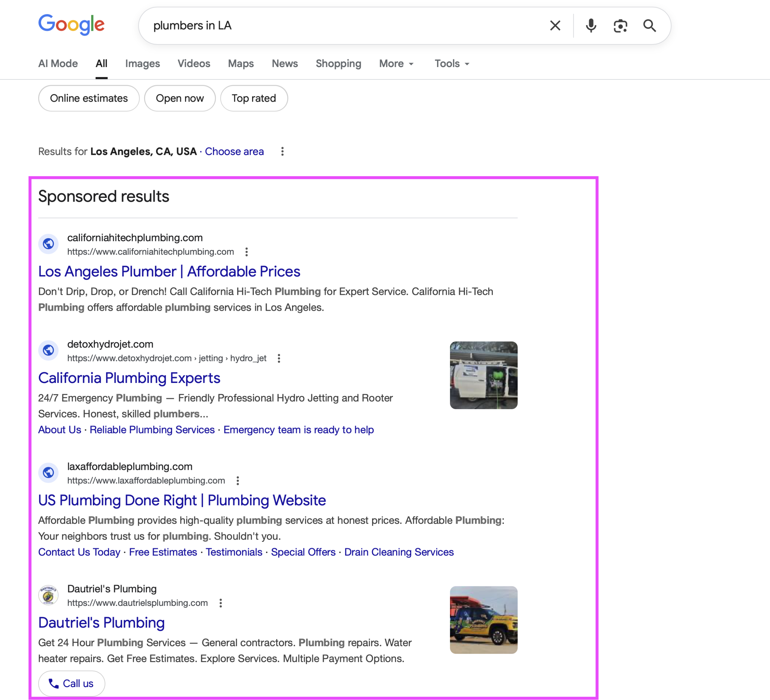770x700 pixels.
Task: Click https://www.dautrielsplumbing.com URL text
Action: 137,603
